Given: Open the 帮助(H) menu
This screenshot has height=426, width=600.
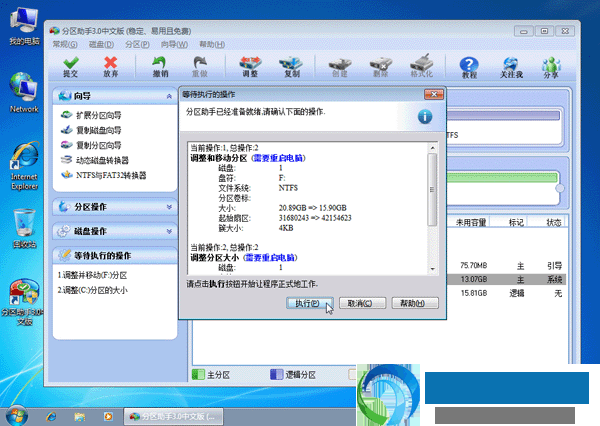Looking at the screenshot, I should coord(212,45).
